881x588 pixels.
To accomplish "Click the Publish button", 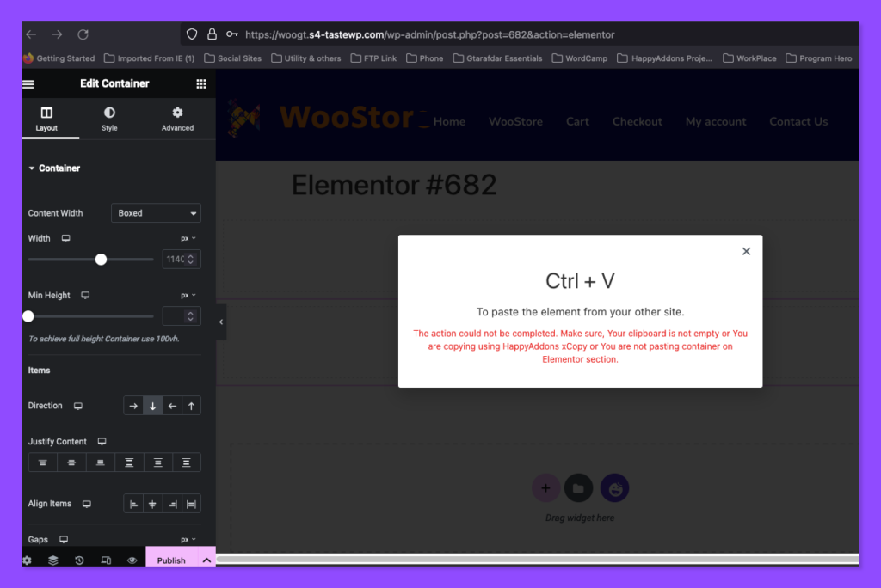I will 171,560.
